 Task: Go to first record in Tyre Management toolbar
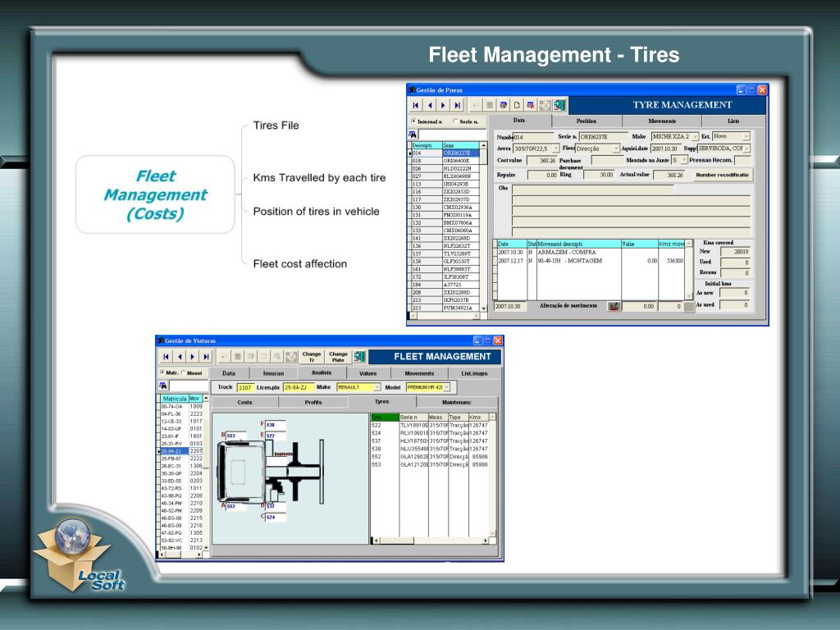point(416,105)
